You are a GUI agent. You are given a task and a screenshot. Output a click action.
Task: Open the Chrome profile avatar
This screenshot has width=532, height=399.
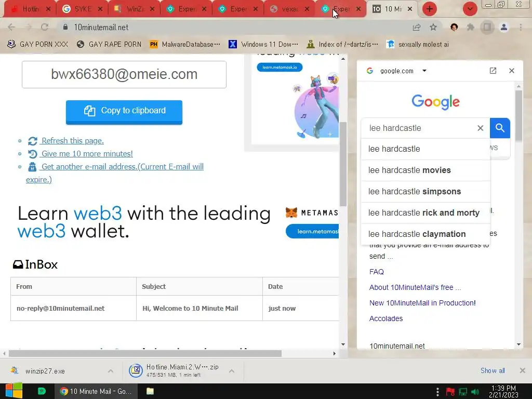point(504,27)
